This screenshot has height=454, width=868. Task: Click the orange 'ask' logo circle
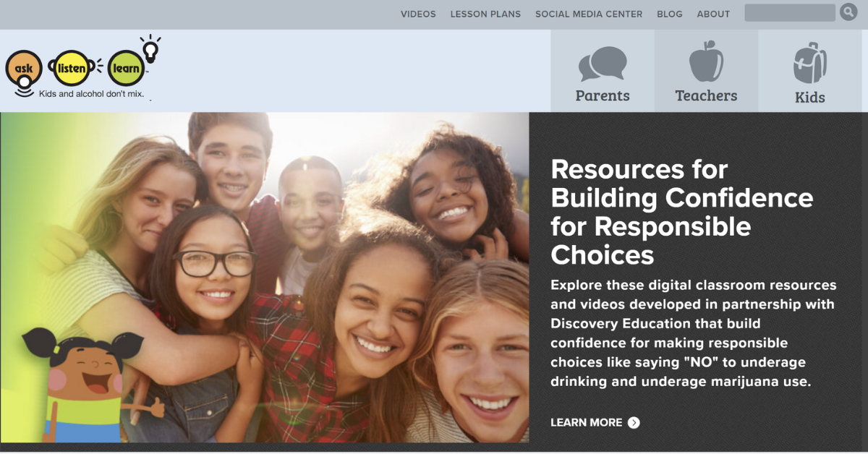tap(24, 69)
